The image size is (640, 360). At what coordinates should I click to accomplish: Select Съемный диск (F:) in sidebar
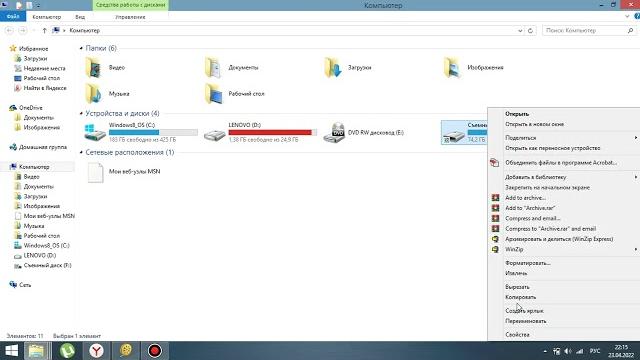click(47, 265)
